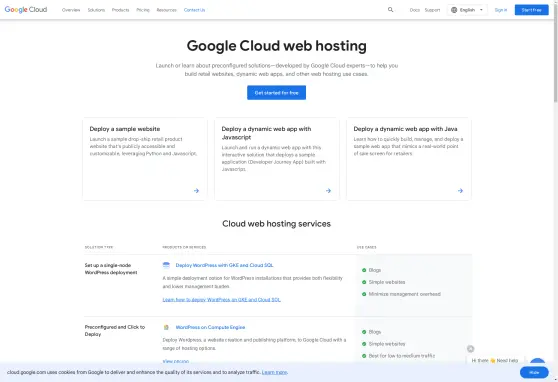The width and height of the screenshot is (558, 382).
Task: Click the WordPress on Compute Engine icon
Action: tap(166, 327)
